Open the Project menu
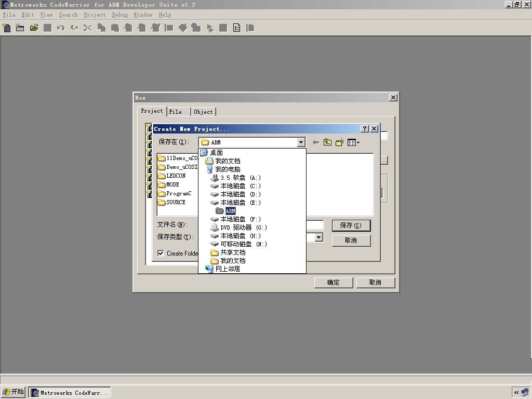 [x=95, y=15]
